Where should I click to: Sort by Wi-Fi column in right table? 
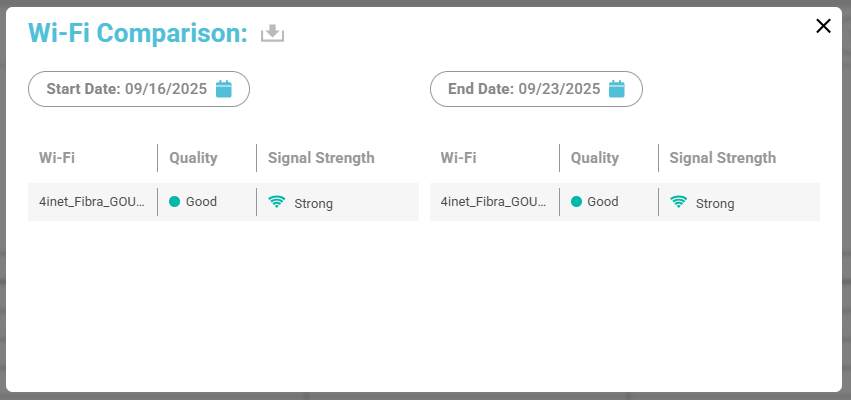point(458,158)
